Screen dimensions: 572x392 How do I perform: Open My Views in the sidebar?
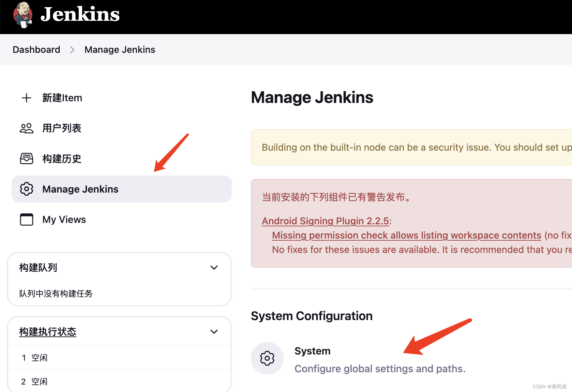click(64, 220)
